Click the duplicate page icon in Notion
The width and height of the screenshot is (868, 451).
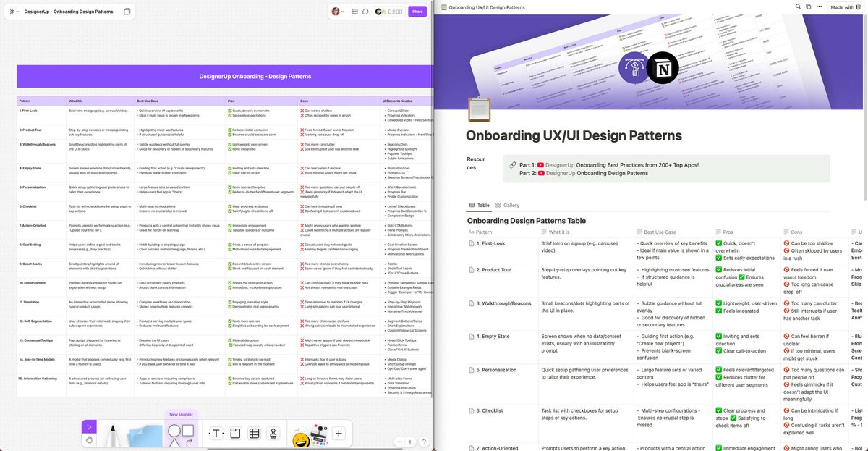pyautogui.click(x=809, y=7)
